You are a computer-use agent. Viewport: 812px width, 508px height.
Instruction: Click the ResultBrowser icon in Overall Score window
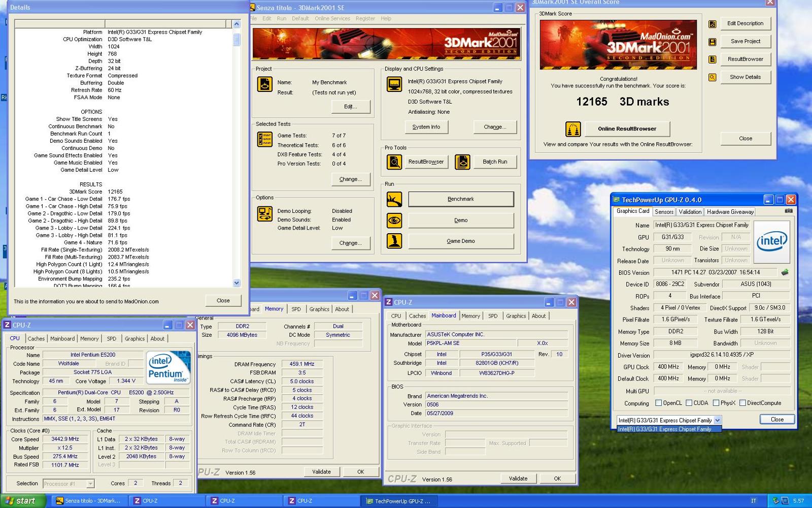tap(713, 59)
